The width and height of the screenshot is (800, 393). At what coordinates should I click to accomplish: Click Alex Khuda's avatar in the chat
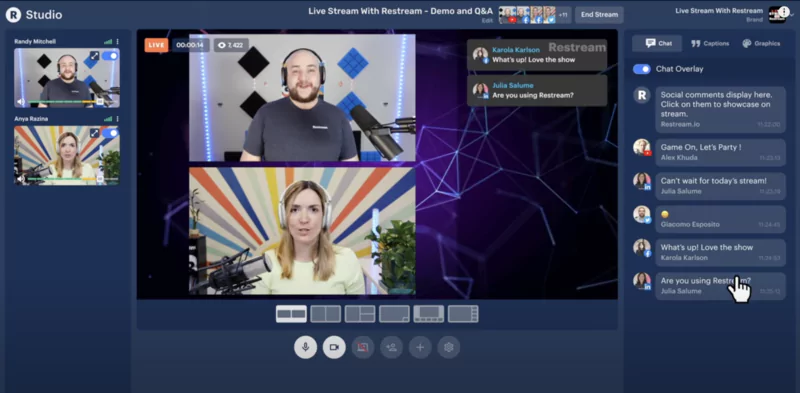coord(642,147)
